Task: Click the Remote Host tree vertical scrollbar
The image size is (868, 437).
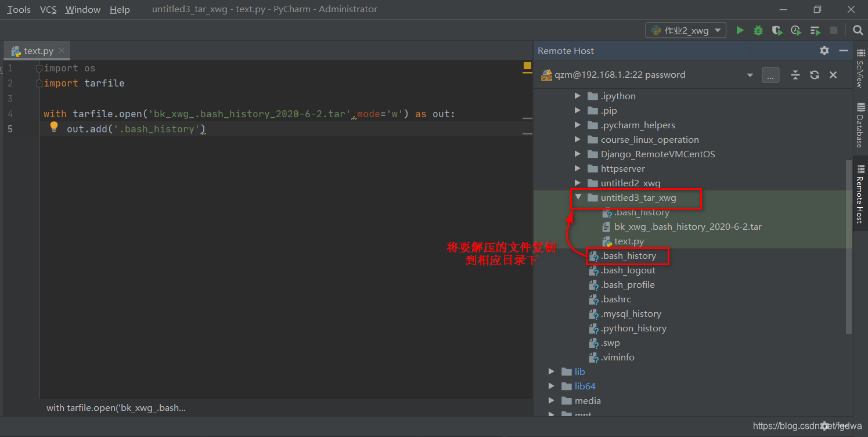Action: click(x=849, y=247)
